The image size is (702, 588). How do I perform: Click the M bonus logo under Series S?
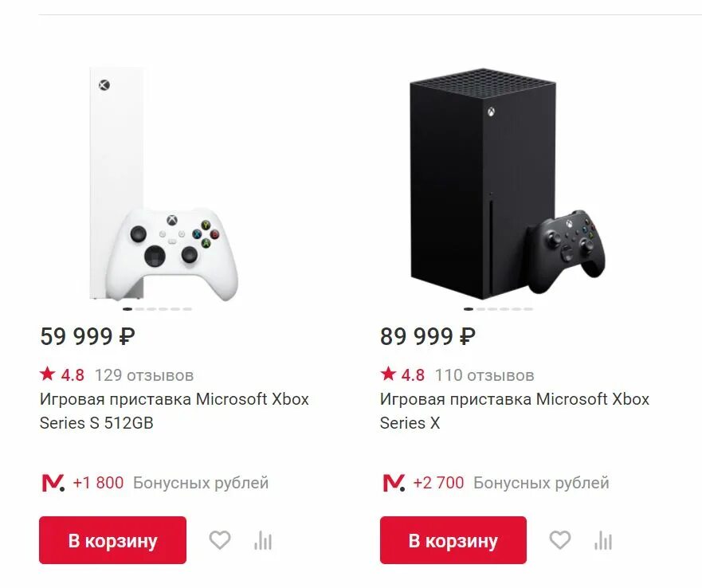point(52,483)
